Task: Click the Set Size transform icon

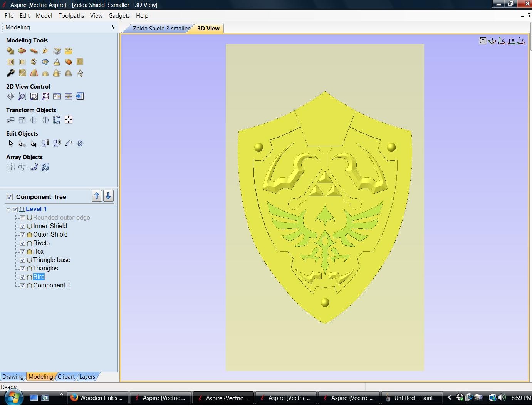Action: (x=22, y=120)
